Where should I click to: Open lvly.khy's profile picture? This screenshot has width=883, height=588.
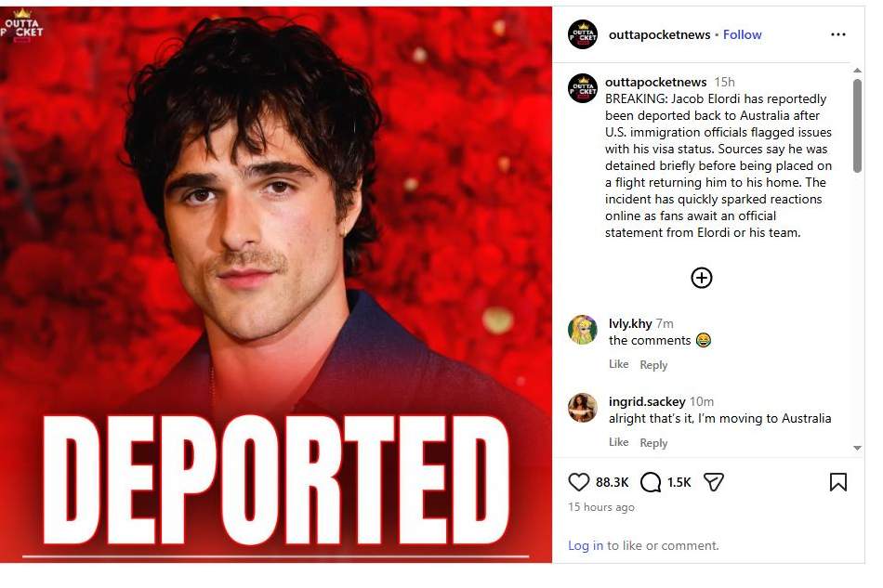(583, 330)
